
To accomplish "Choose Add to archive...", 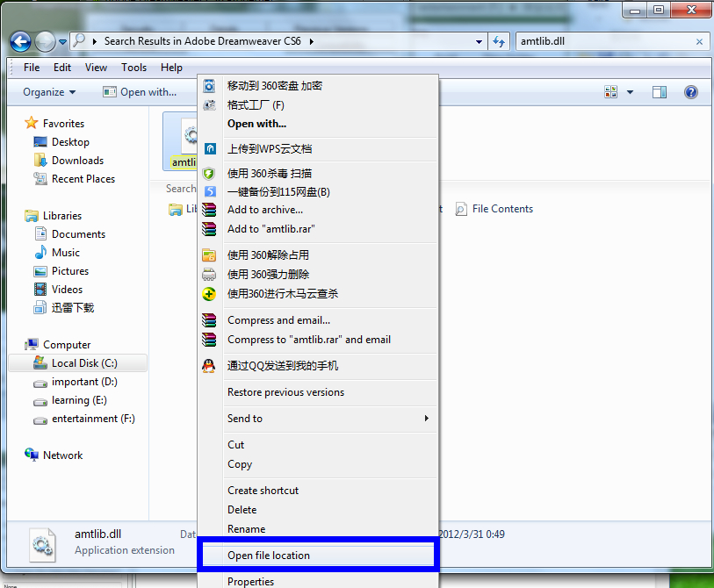I will pyautogui.click(x=319, y=210).
